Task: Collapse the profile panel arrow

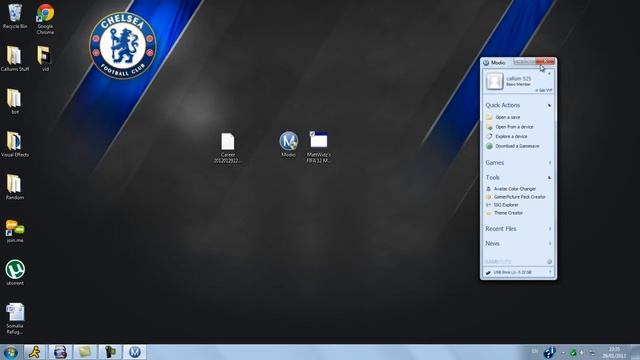Action: tap(549, 74)
